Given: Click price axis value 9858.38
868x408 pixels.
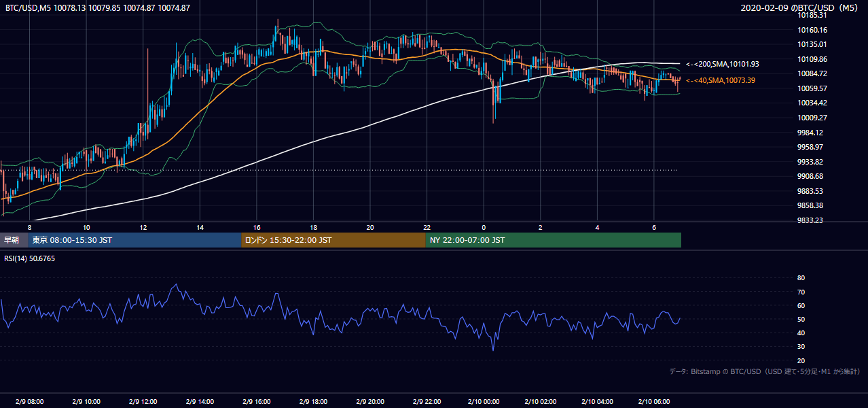Looking at the screenshot, I should coord(811,205).
